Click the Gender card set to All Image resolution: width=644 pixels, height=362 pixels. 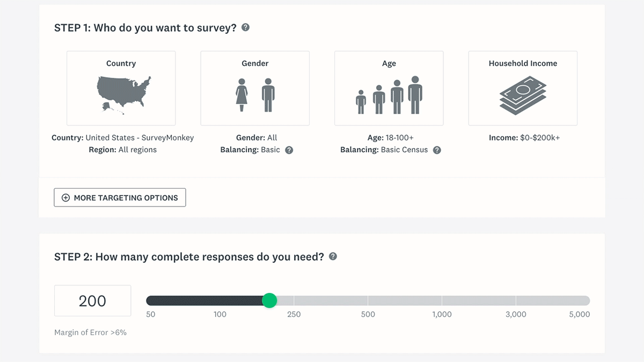[254, 88]
